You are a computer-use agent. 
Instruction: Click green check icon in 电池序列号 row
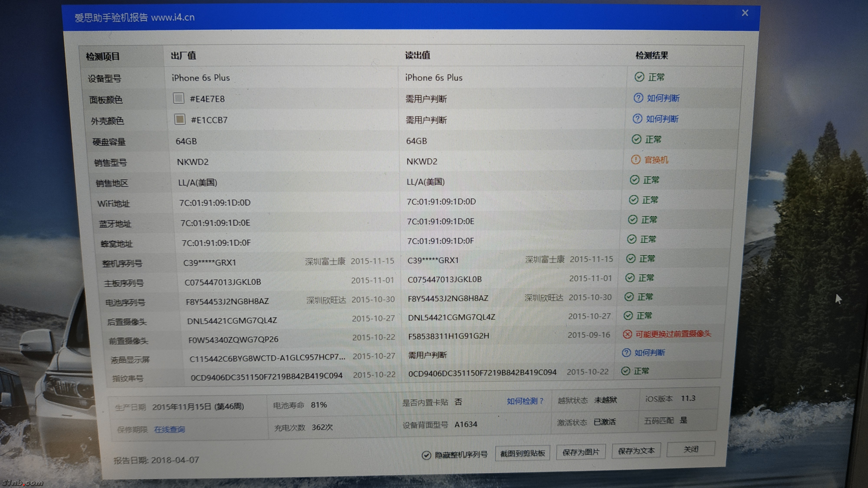(629, 297)
